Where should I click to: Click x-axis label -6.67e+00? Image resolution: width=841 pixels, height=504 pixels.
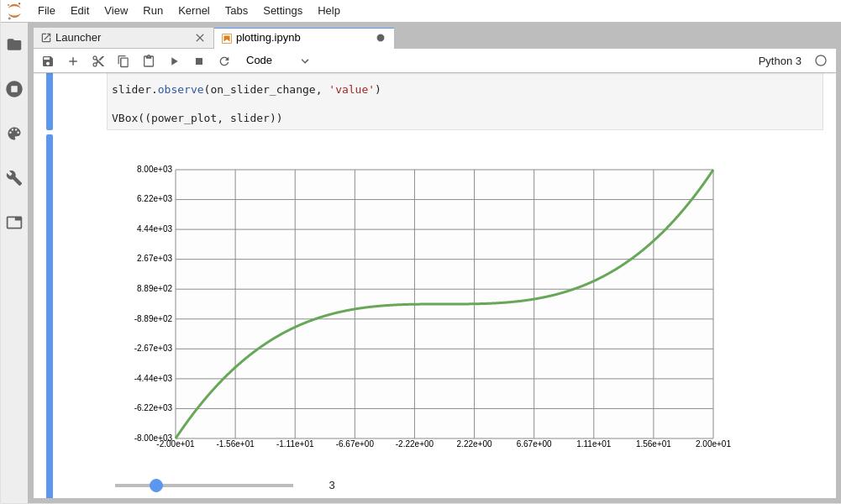click(355, 444)
